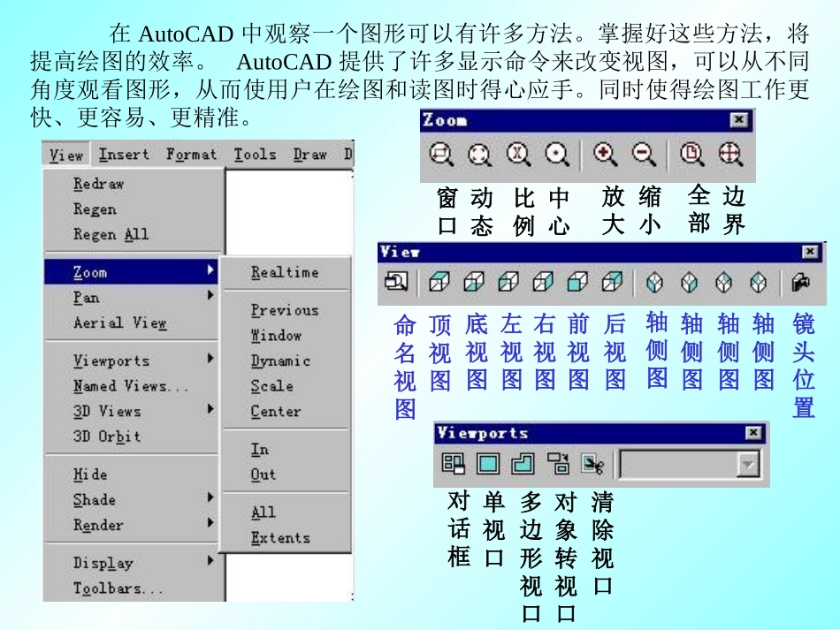Open the Insert menu

point(124,155)
